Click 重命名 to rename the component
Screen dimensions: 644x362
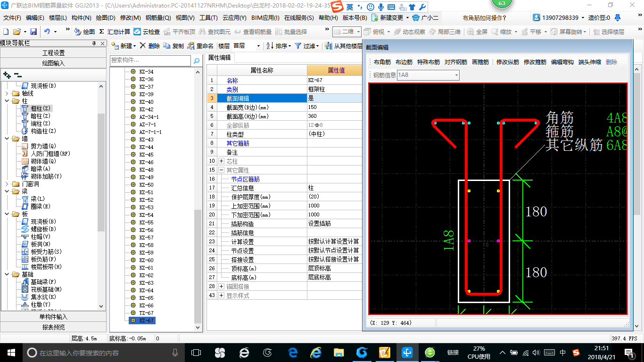(200, 46)
